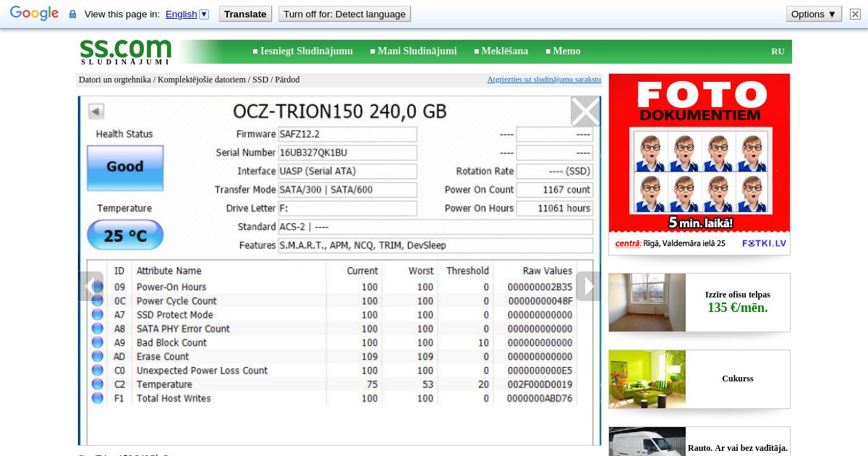Click the green living room ad thumbnail
The image size is (868, 456).
647,379
